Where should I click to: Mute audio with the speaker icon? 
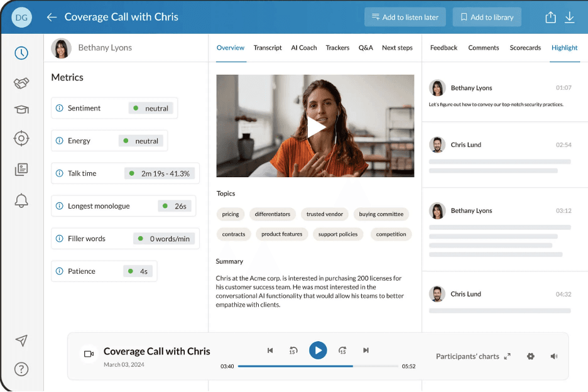pyautogui.click(x=553, y=356)
